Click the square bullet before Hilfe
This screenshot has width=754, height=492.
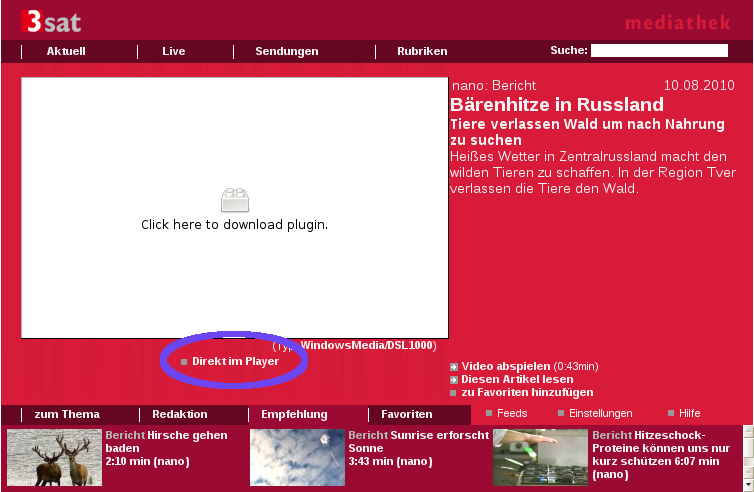(x=671, y=413)
